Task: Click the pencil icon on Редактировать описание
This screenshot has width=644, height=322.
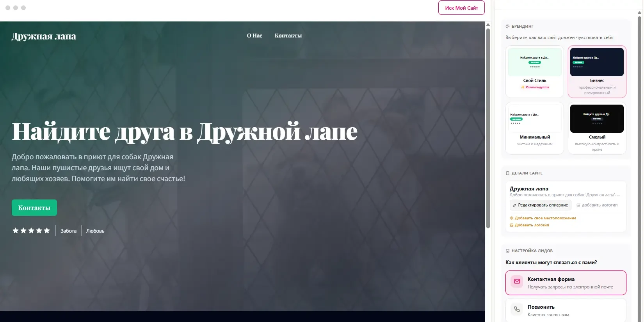Action: pyautogui.click(x=514, y=205)
